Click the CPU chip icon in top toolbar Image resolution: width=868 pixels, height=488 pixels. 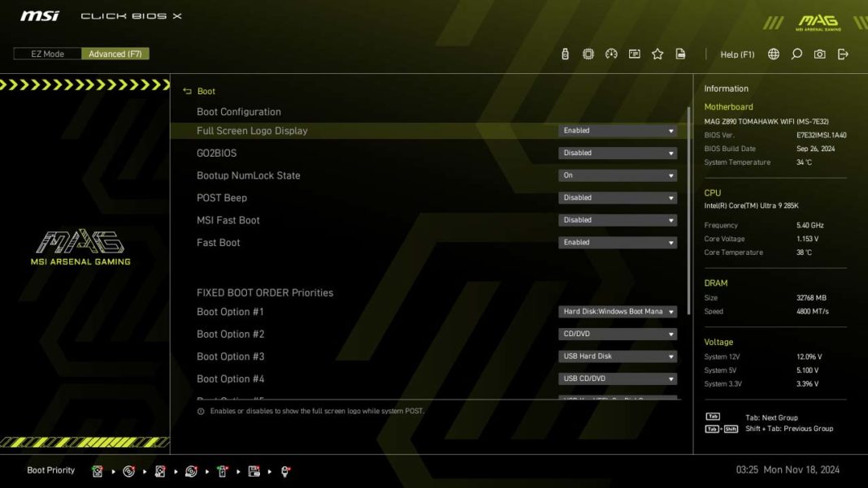pyautogui.click(x=588, y=53)
